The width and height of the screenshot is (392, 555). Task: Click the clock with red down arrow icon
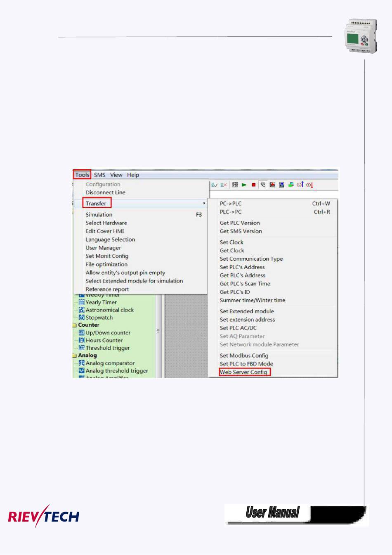[309, 185]
